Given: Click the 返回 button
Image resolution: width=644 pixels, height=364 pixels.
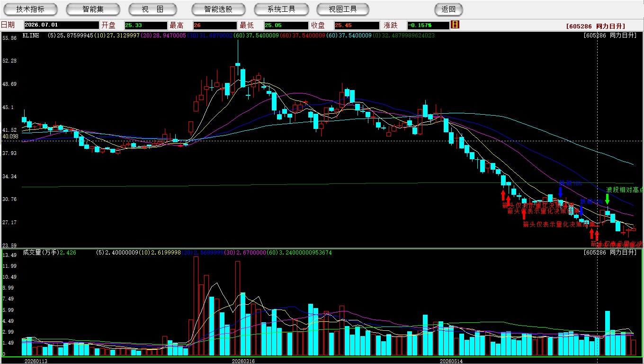Looking at the screenshot, I should point(448,9).
